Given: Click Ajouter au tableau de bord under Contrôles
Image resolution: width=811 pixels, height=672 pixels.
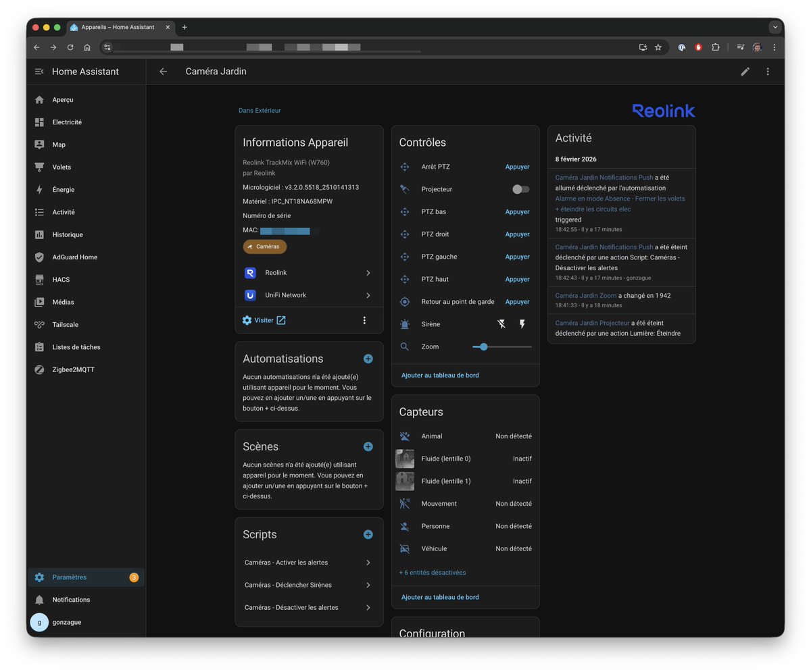Looking at the screenshot, I should [440, 375].
